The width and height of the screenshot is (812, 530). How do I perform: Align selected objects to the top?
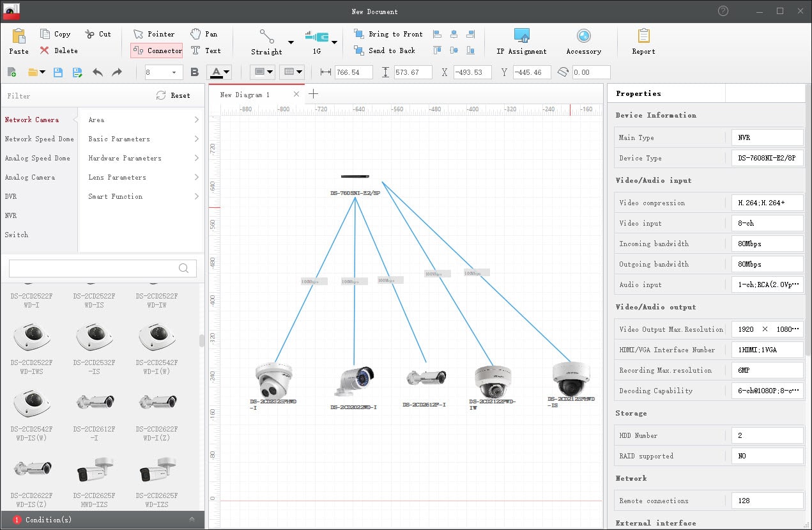(438, 50)
